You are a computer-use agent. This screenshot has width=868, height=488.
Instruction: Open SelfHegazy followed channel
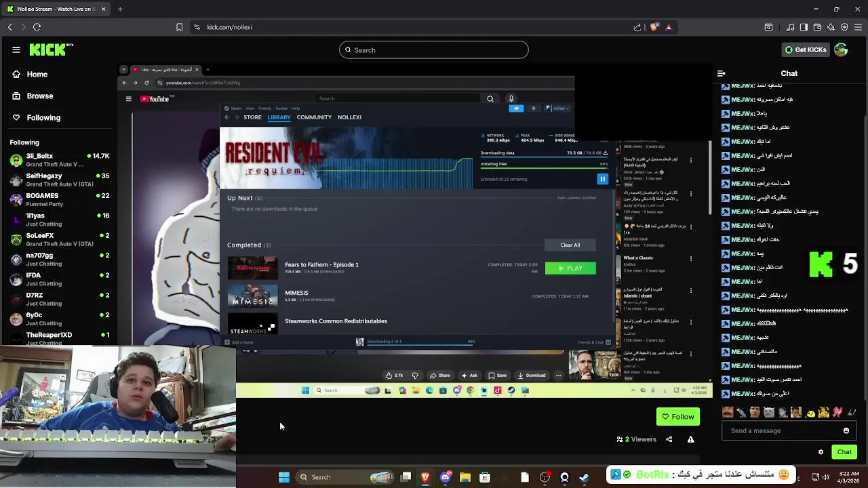60,180
